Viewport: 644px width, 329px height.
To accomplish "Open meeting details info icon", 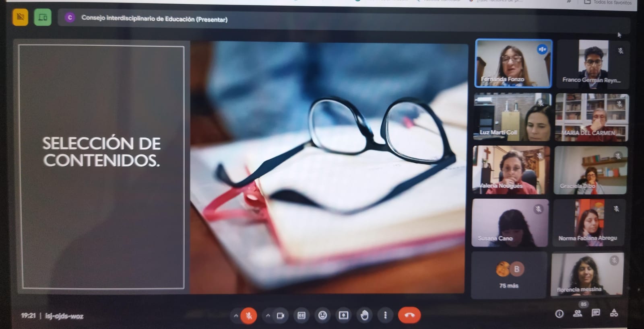I will pyautogui.click(x=559, y=314).
